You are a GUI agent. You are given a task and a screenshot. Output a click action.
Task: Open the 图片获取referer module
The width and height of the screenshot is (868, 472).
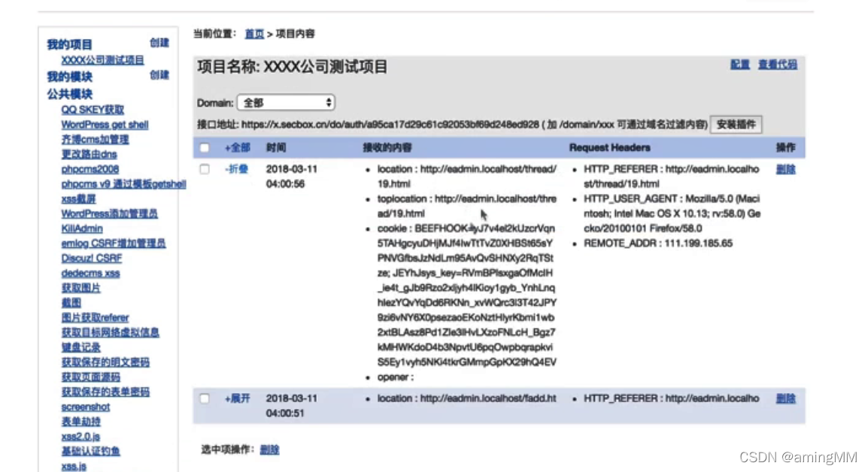tap(95, 318)
